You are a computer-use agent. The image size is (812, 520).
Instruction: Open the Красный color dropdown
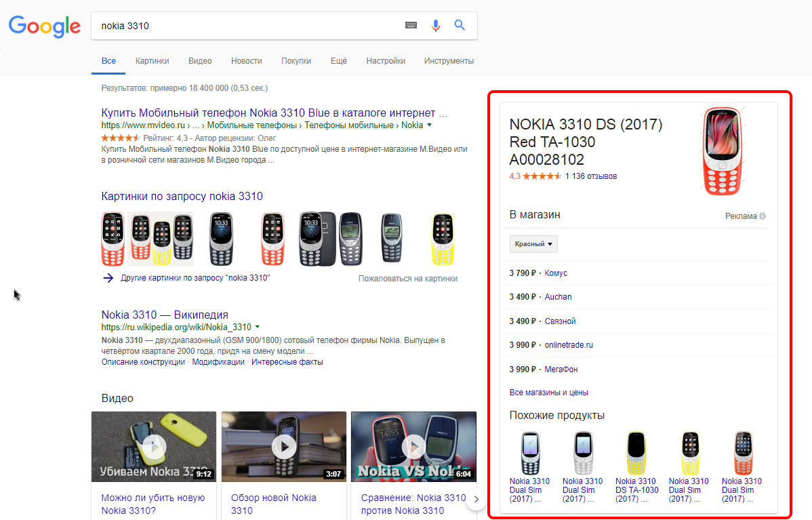coord(533,244)
